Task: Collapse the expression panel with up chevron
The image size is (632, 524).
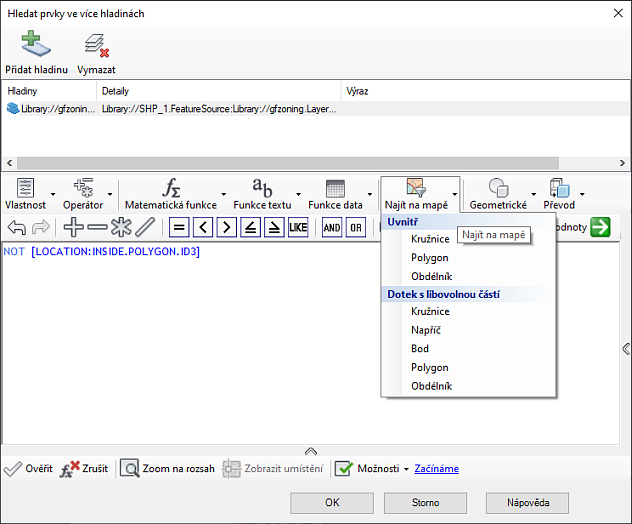Action: (311, 451)
